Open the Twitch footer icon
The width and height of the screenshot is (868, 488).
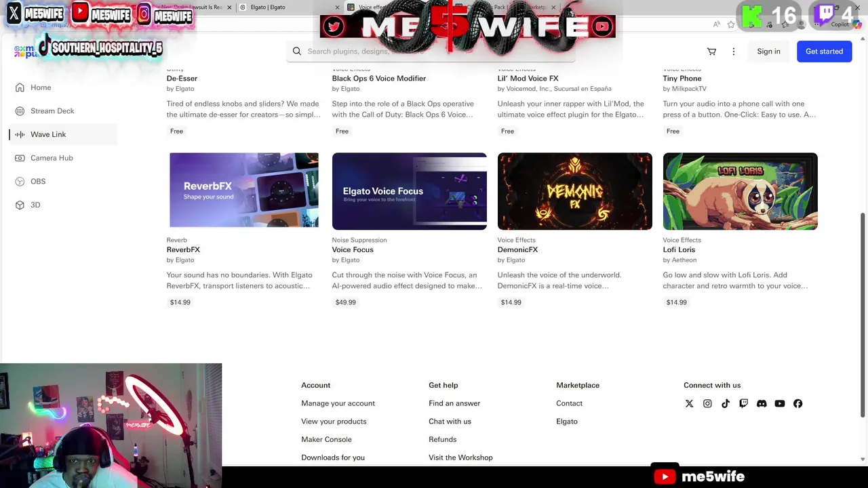click(743, 403)
